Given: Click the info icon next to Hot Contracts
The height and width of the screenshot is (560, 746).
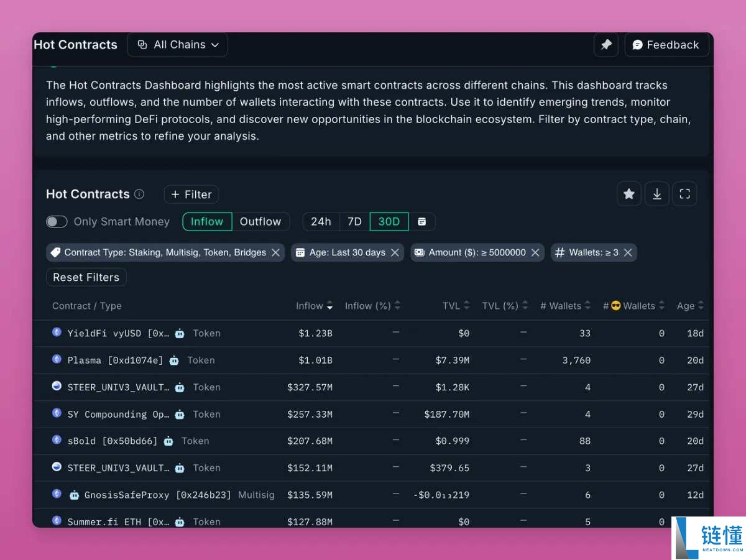Looking at the screenshot, I should tap(139, 194).
